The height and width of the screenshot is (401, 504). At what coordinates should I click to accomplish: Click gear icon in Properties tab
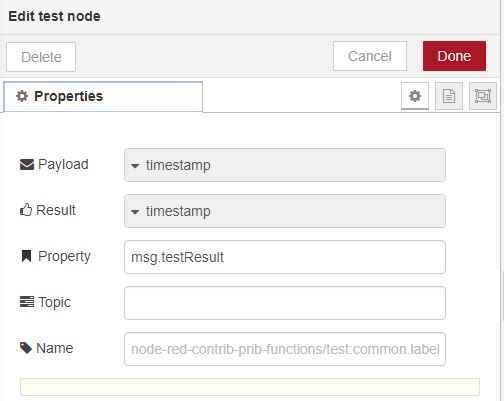22,96
